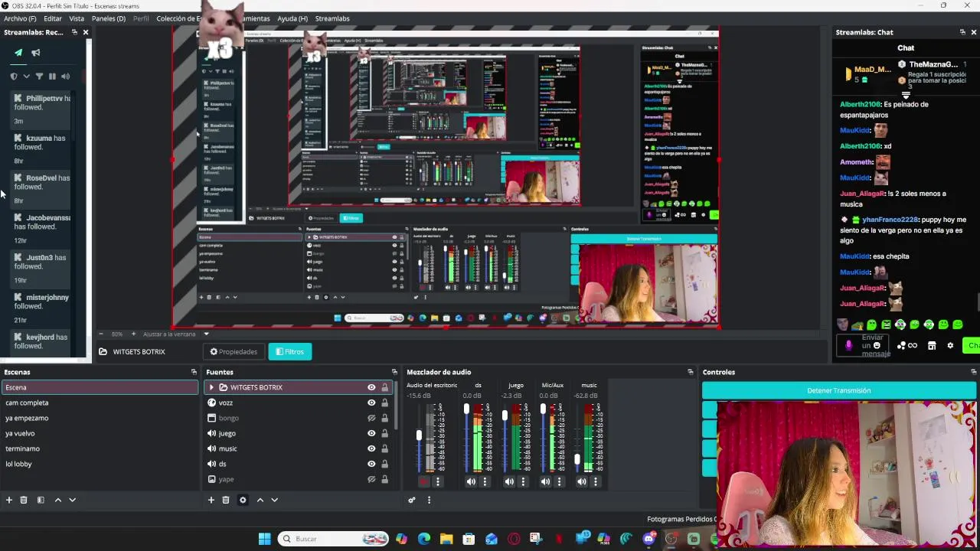This screenshot has height=551, width=980.
Task: Open Propiedades for selected source
Action: pyautogui.click(x=234, y=352)
